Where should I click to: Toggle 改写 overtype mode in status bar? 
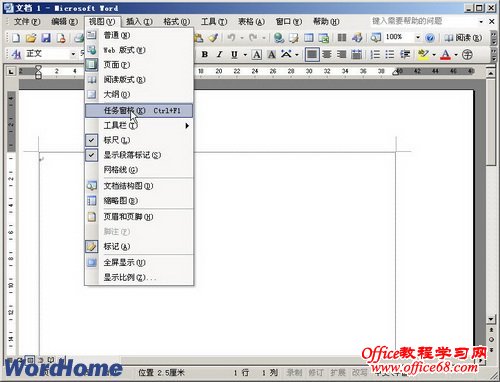359,373
